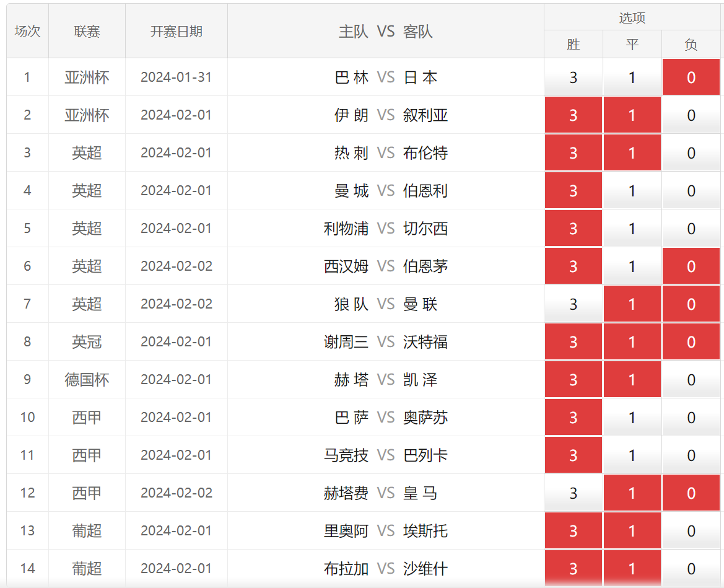The image size is (724, 588).
Task: Click the 德国杯 league cell
Action: click(87, 380)
